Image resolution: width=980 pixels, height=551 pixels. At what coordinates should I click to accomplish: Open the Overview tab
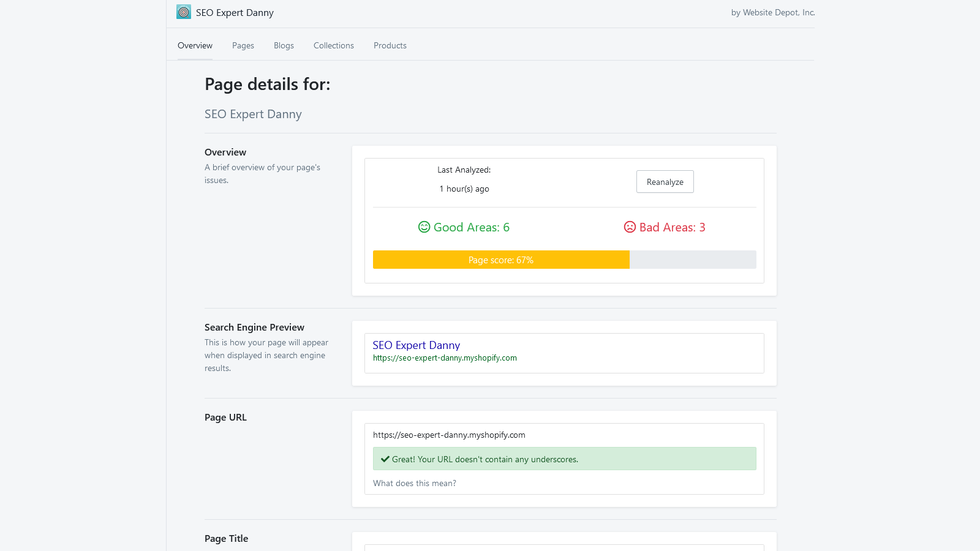[195, 45]
